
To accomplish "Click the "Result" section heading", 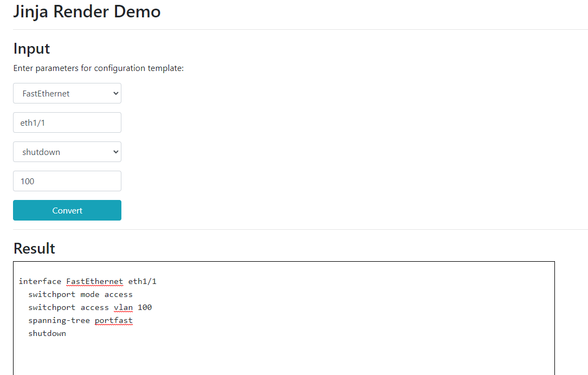I will click(x=34, y=249).
